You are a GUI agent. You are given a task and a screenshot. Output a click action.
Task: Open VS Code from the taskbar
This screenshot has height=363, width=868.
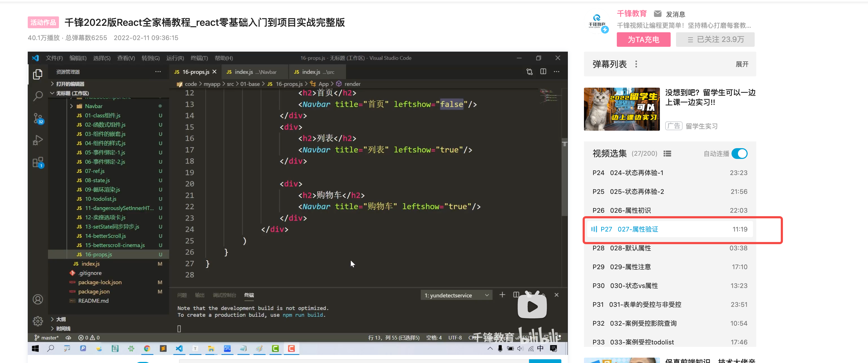(179, 348)
